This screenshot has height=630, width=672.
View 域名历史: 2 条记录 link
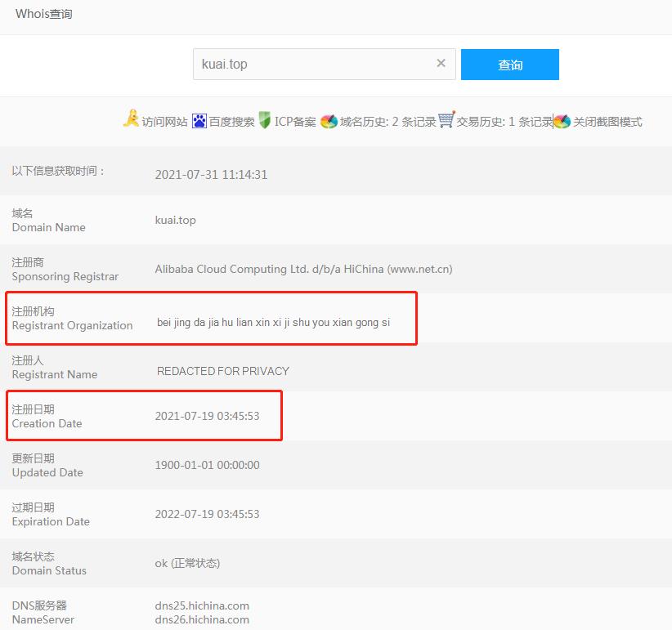(388, 122)
